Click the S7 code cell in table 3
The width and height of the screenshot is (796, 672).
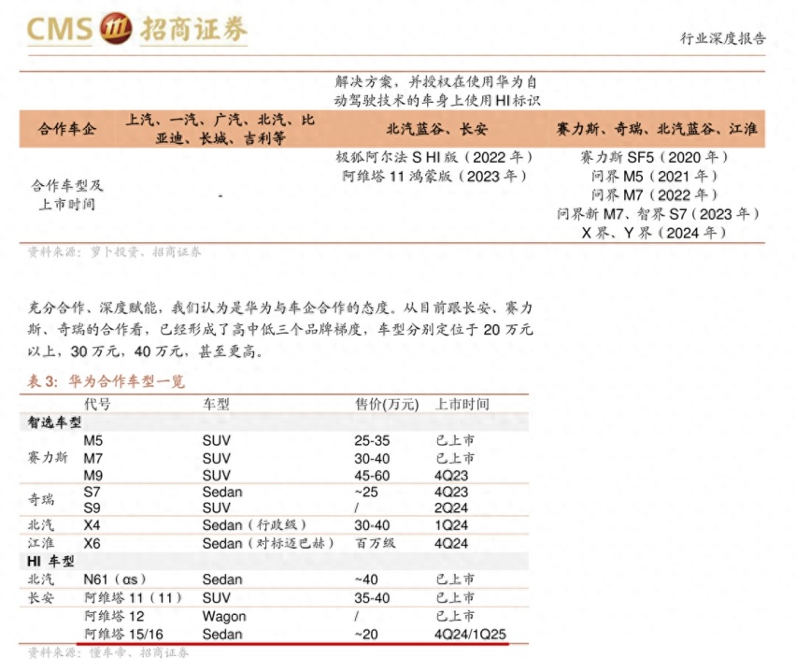(x=92, y=492)
